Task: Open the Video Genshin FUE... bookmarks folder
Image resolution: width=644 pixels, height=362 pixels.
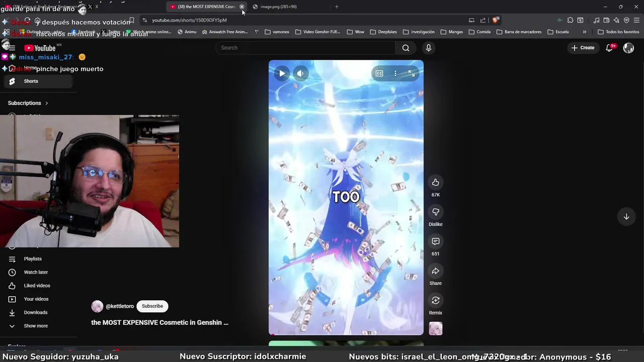Action: coord(318,32)
